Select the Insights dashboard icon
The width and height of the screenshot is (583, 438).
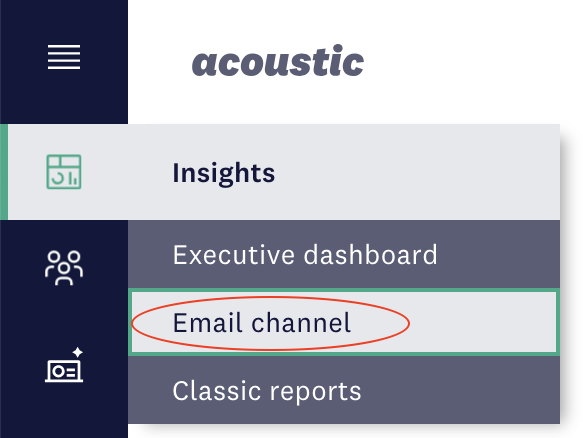[64, 172]
